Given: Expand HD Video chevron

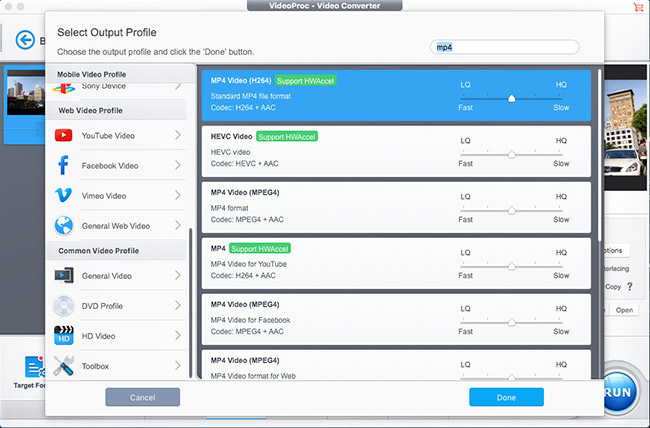Looking at the screenshot, I should click(x=178, y=335).
